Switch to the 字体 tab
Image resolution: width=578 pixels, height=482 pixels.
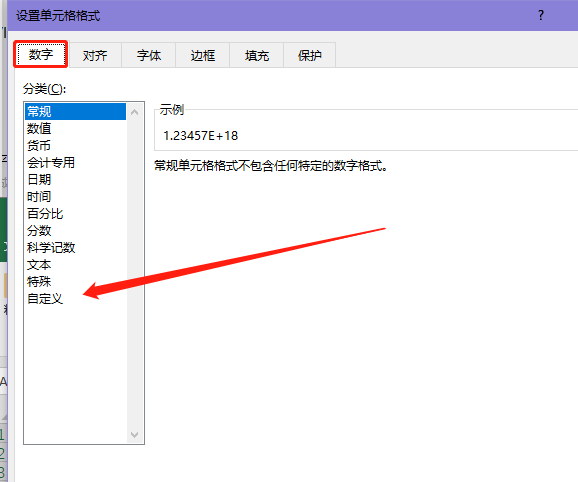(149, 55)
